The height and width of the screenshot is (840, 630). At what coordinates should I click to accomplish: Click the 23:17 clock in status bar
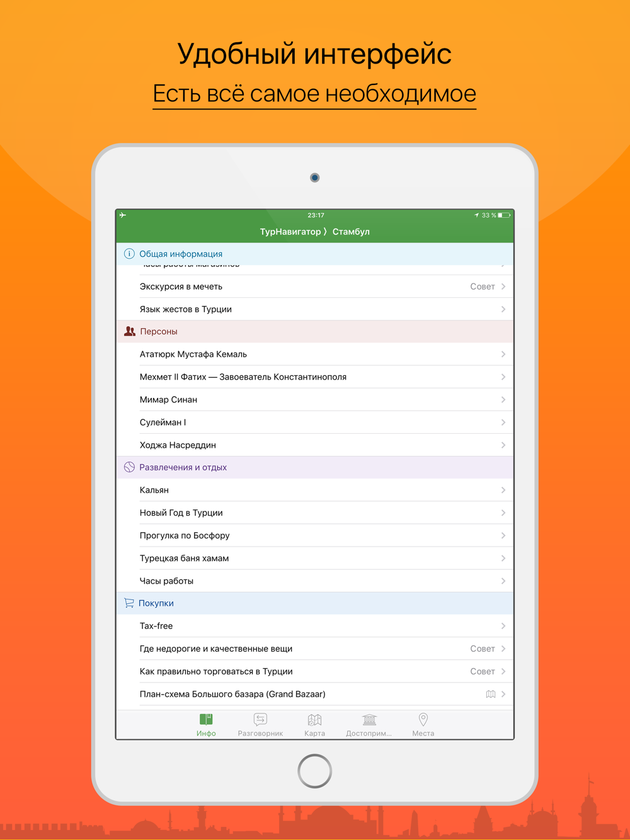tap(316, 215)
